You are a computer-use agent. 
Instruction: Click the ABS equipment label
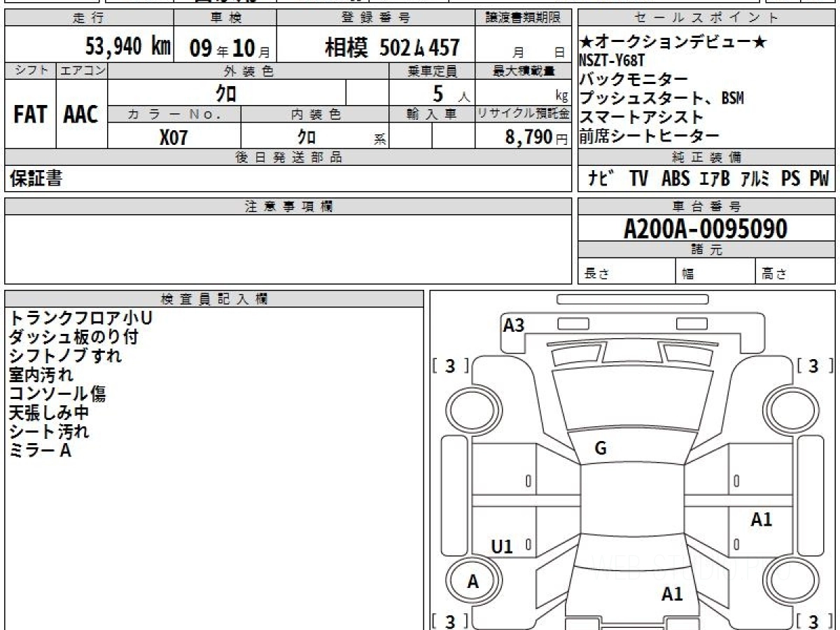point(675,178)
